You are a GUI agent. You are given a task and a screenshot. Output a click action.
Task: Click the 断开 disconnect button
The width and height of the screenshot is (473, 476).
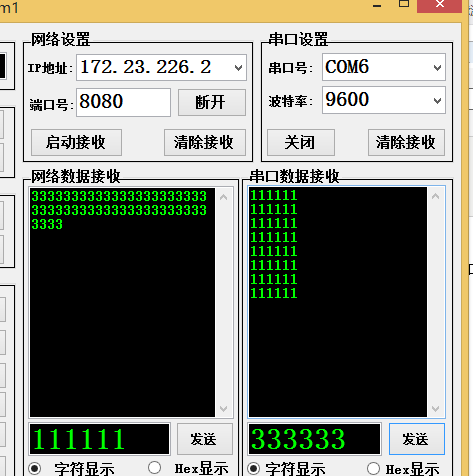click(x=212, y=102)
